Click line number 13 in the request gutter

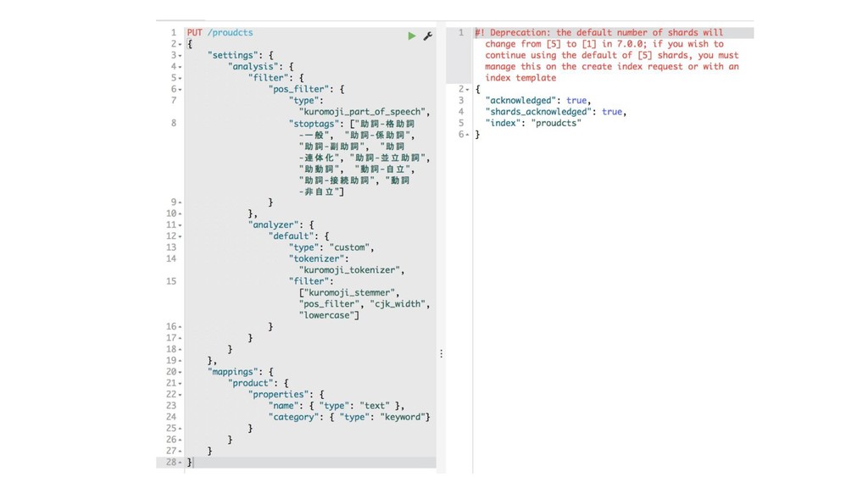pyautogui.click(x=171, y=247)
